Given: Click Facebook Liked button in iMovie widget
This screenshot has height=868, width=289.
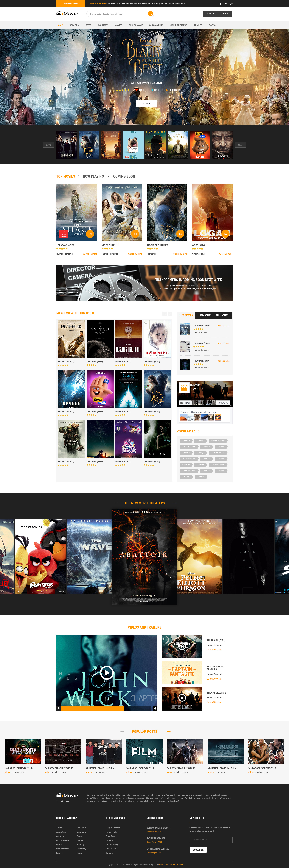Looking at the screenshot, I should click(185, 403).
